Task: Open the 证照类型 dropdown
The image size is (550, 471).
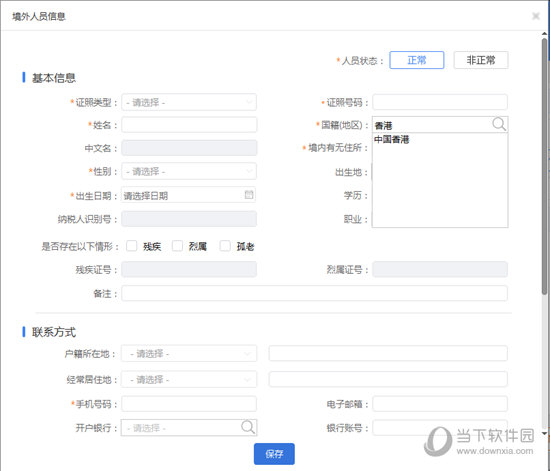Action: [189, 102]
